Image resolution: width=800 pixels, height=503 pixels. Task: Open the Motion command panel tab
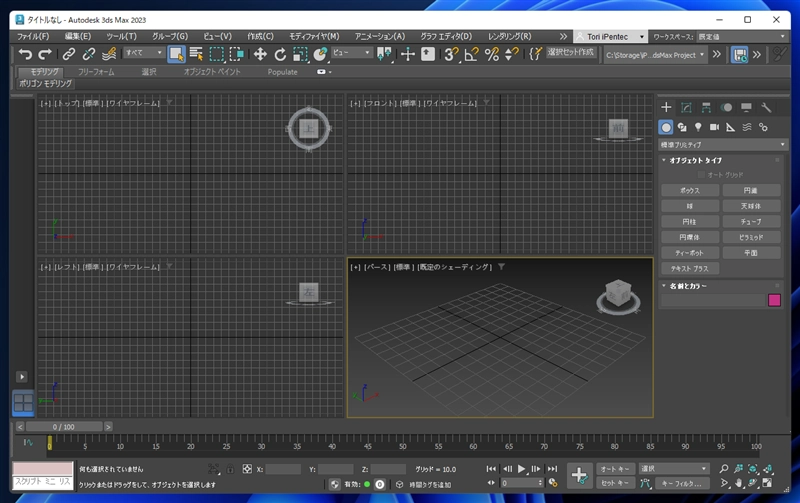726,107
